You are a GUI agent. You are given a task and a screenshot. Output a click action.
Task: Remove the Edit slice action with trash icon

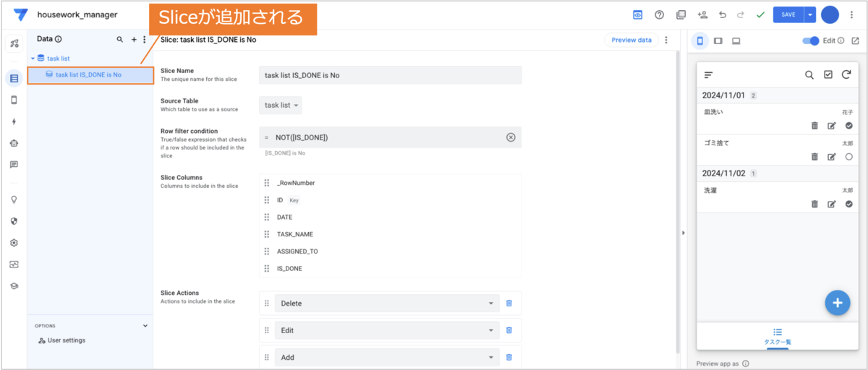pos(509,330)
